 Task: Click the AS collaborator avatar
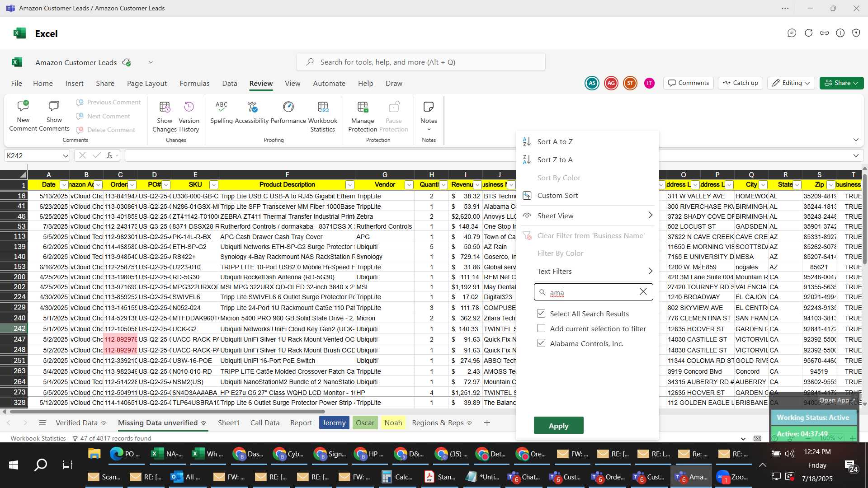[x=592, y=83]
